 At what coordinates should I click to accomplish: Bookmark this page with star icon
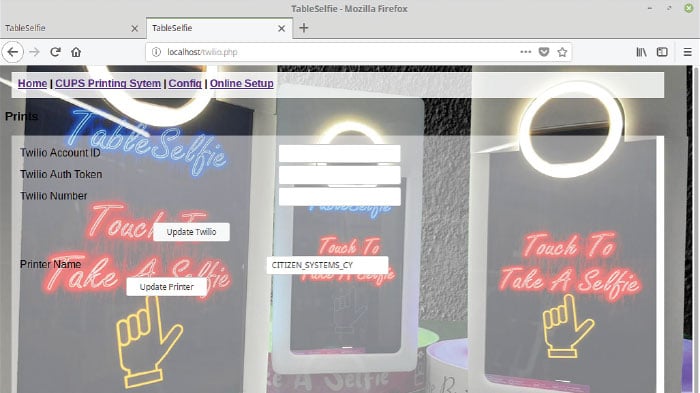click(x=562, y=52)
